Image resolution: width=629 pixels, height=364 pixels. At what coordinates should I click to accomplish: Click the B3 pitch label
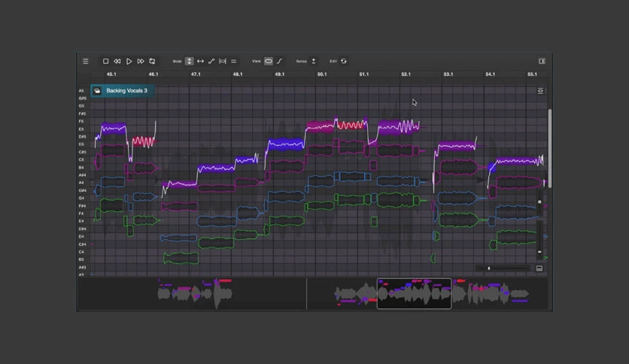tap(81, 259)
